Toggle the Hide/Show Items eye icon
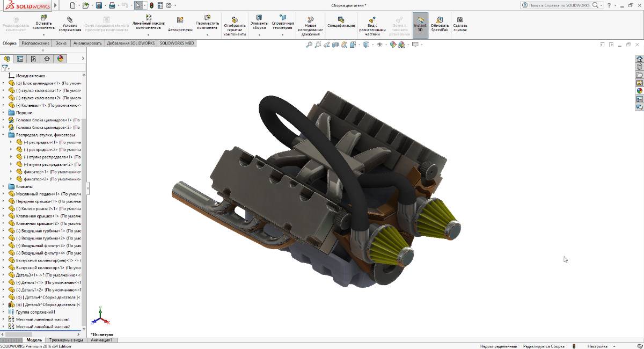Viewport: 644px width, 349px height. point(379,45)
